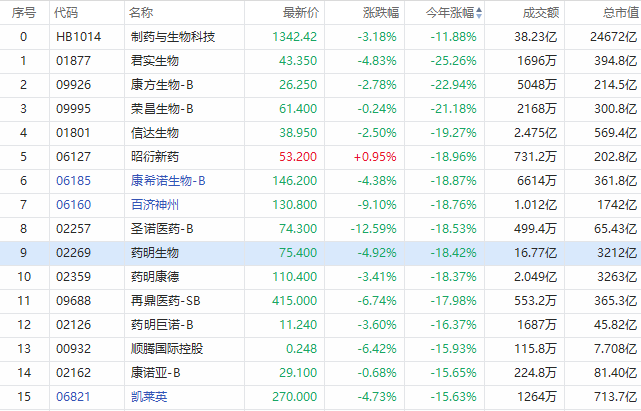This screenshot has width=641, height=411.
Task: Click the 7.708亿 market cap value
Action: [x=616, y=349]
